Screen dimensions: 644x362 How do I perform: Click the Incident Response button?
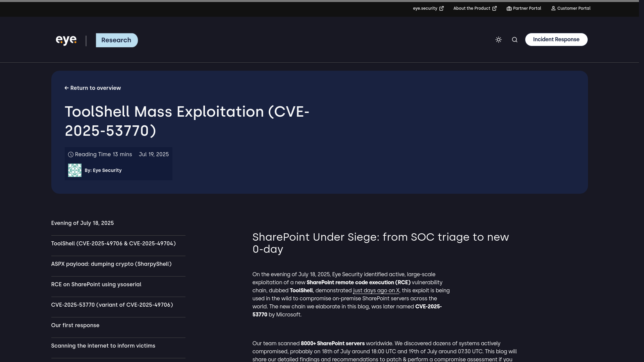click(556, 40)
